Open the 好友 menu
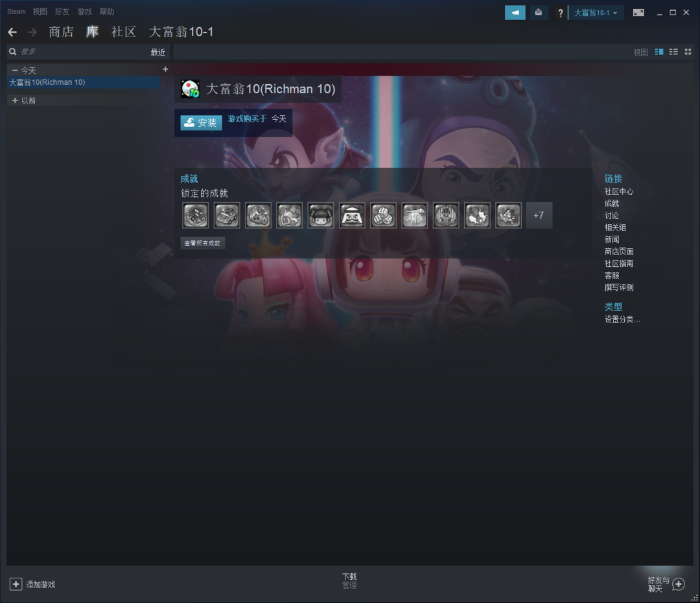Viewport: 700px width, 603px height. (62, 12)
